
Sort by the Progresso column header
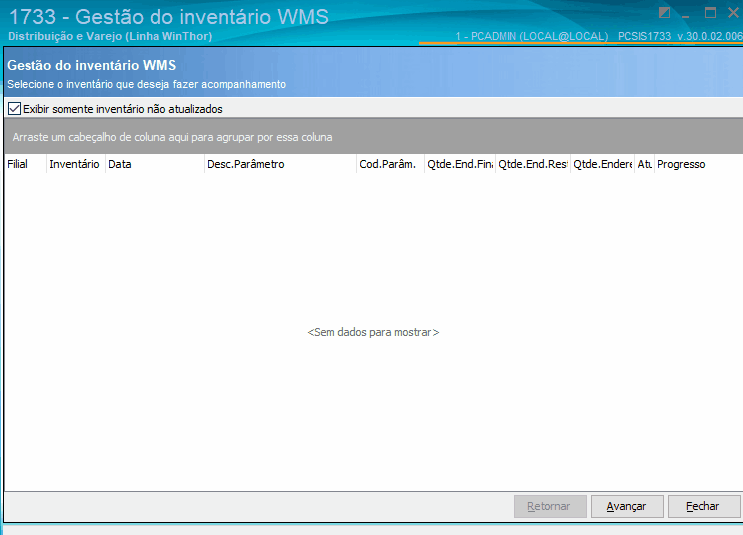click(697, 164)
